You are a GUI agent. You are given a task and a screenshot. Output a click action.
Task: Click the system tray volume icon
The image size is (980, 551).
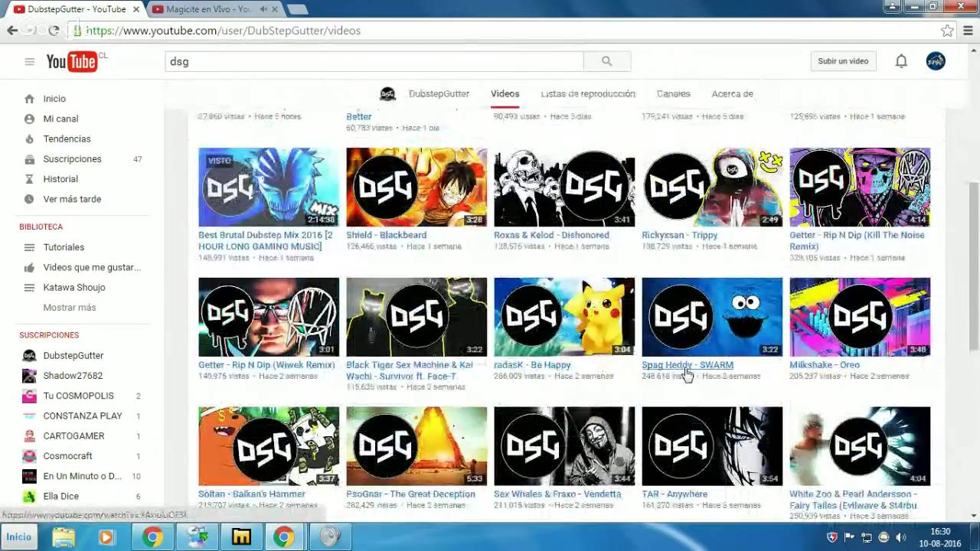tap(900, 537)
